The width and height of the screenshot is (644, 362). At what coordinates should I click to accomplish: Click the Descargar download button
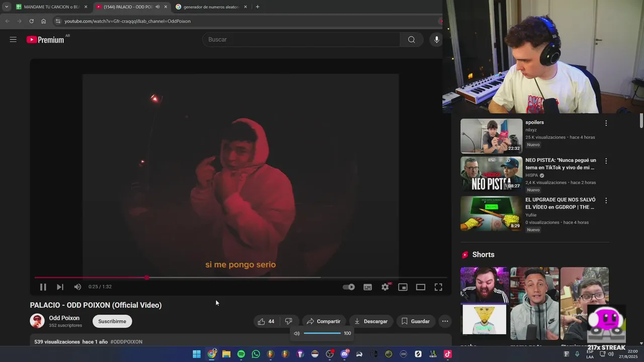tap(371, 321)
